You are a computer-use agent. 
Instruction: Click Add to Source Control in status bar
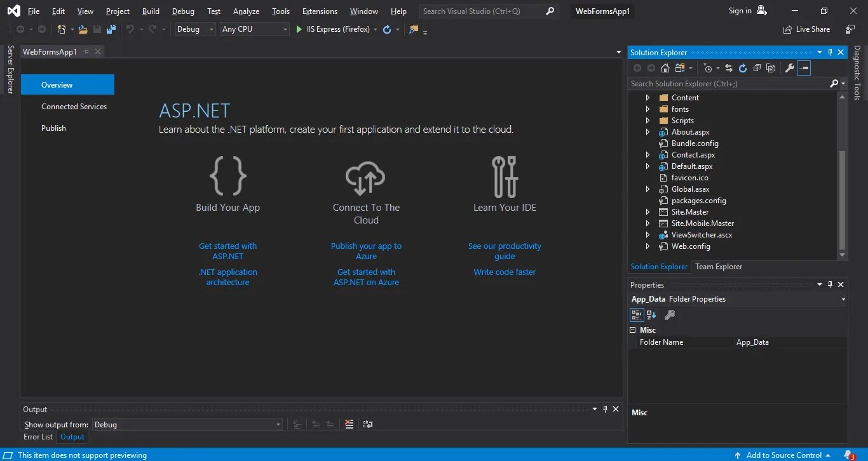tap(783, 455)
